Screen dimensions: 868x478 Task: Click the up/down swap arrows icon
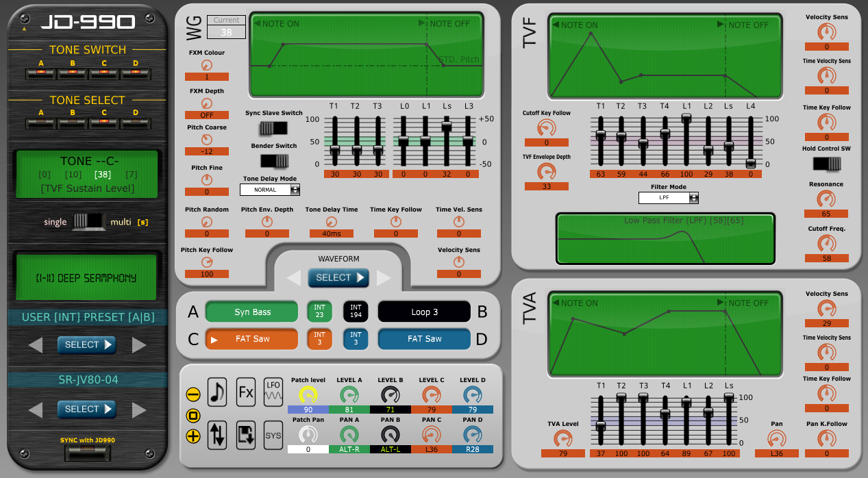pos(217,435)
